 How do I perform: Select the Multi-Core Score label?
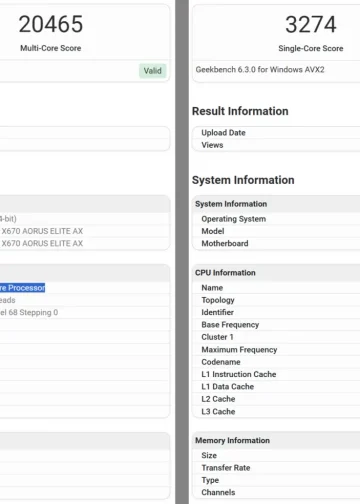(x=51, y=48)
